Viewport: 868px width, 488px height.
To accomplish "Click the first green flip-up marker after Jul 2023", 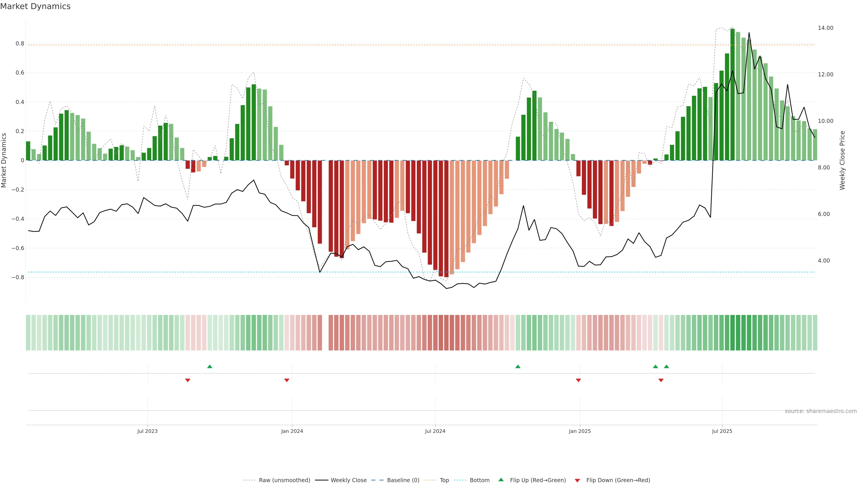I will 210,366.
